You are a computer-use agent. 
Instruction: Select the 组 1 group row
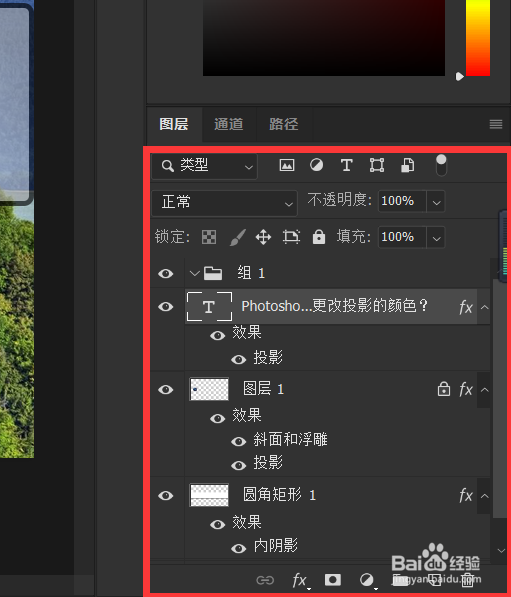[320, 273]
